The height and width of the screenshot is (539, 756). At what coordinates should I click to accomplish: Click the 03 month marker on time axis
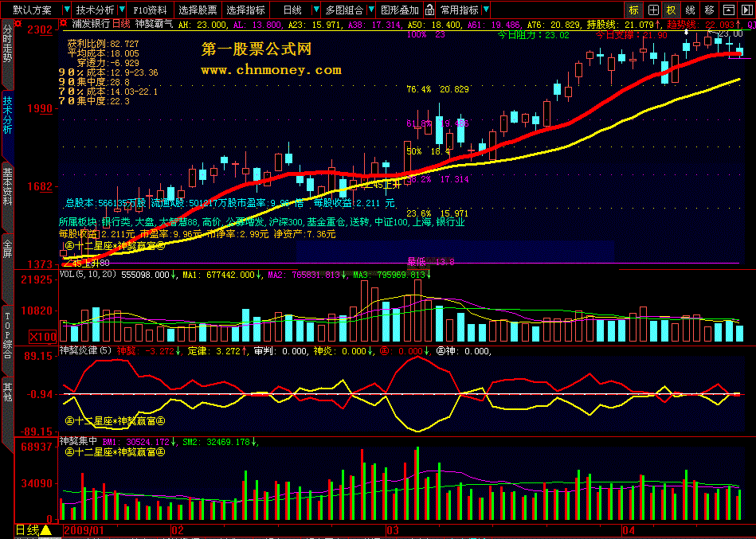click(x=393, y=530)
